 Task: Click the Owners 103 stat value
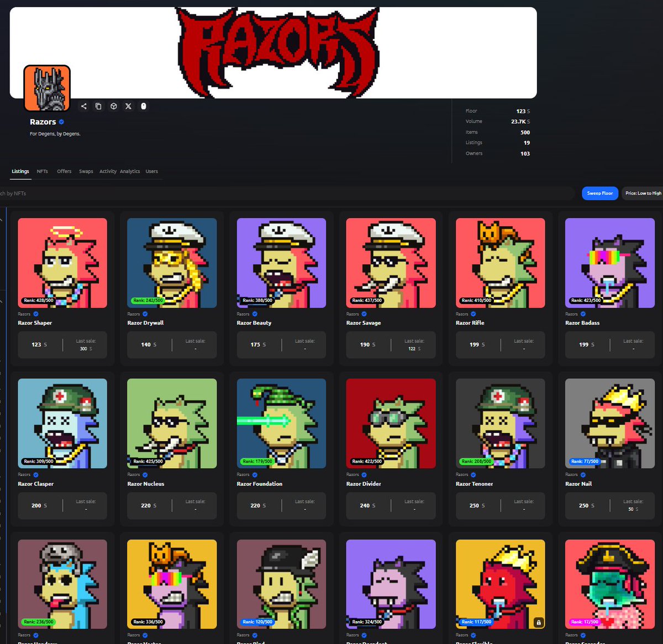click(x=525, y=154)
